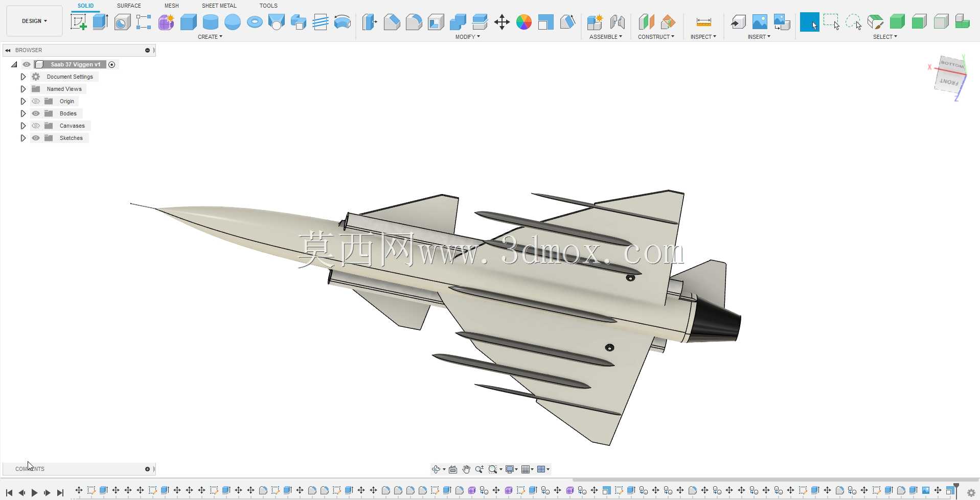
Task: Activate the Window Selection tool
Action: tap(831, 22)
